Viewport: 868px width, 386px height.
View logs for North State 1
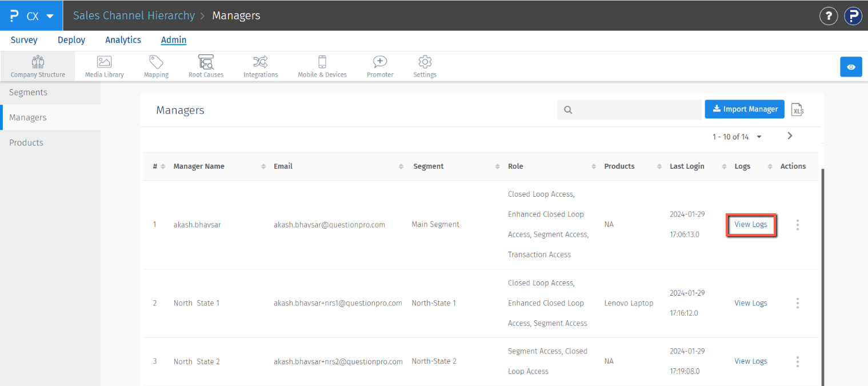(751, 303)
